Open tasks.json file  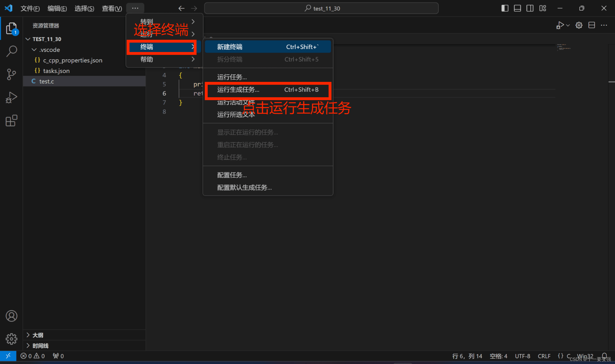pos(84,71)
